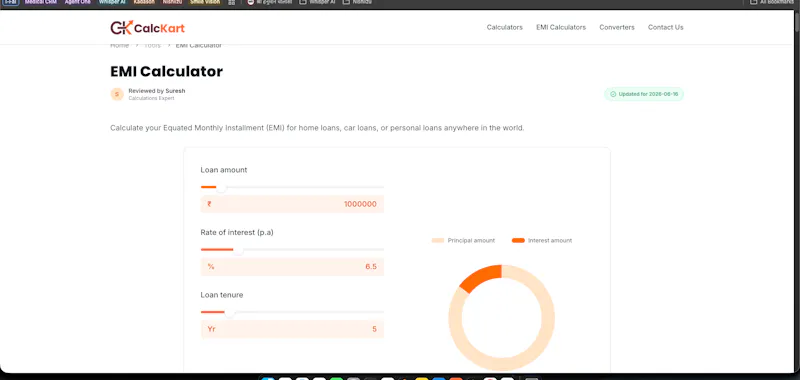Click the EMI Calculator breadcrumb
Image resolution: width=800 pixels, height=380 pixels.
pos(198,45)
